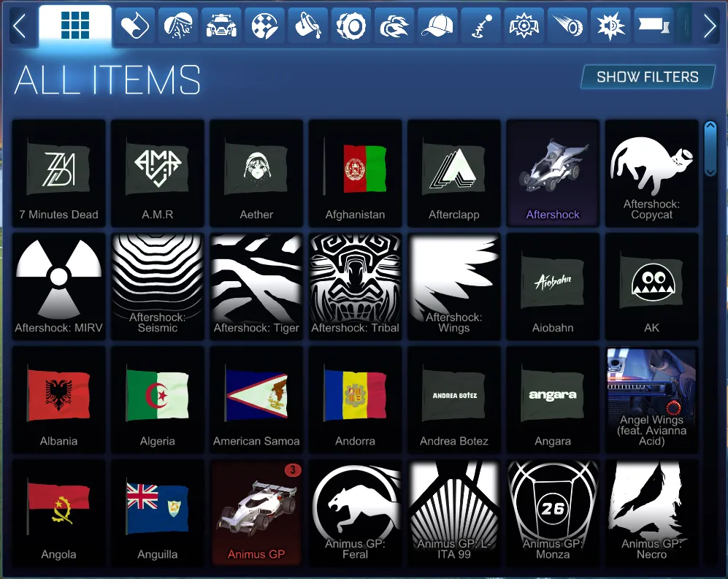Open the spiked badge category tab
The height and width of the screenshot is (579, 728).
click(x=610, y=26)
